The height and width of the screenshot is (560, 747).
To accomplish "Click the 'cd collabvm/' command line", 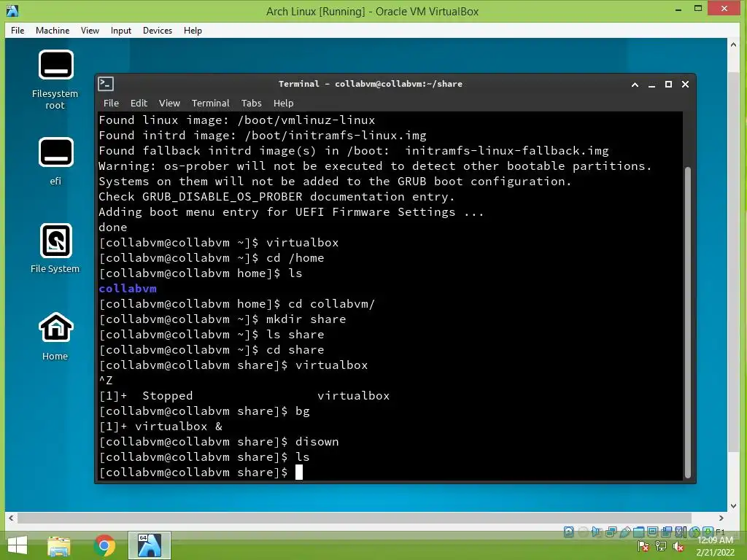I will [237, 304].
